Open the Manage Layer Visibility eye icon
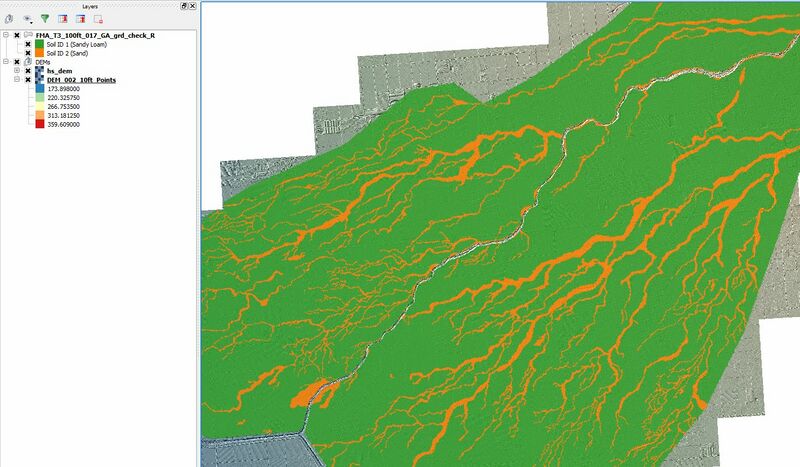 [x=27, y=18]
